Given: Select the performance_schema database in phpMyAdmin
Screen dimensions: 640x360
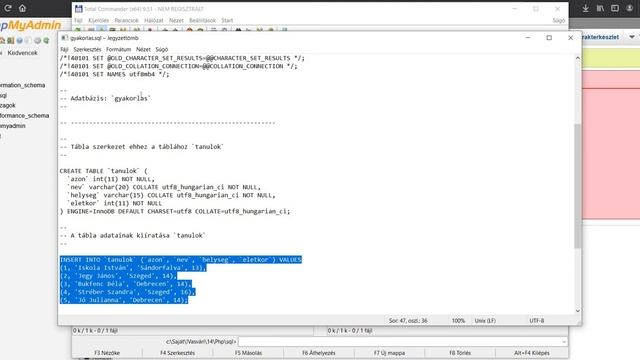Looking at the screenshot, I should tap(24, 116).
